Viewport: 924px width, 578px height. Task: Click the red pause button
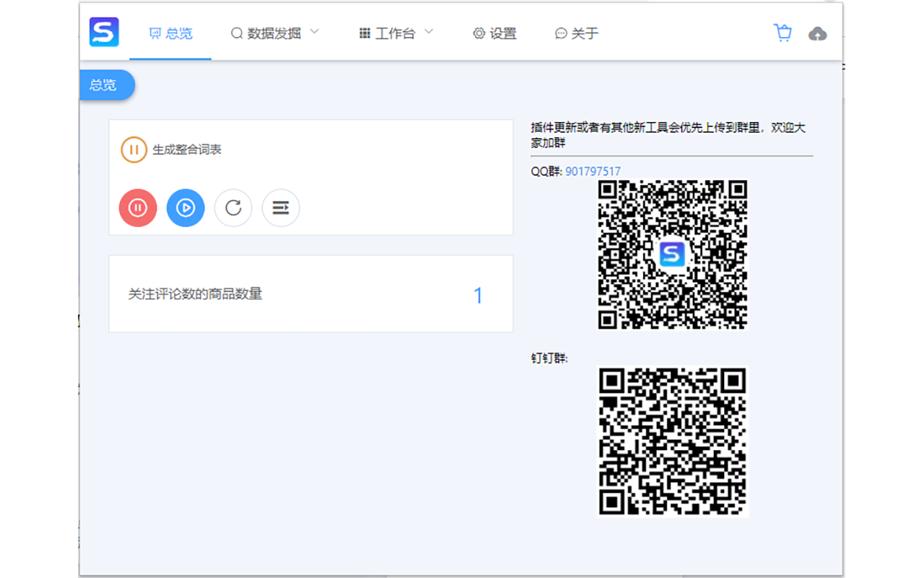[138, 208]
